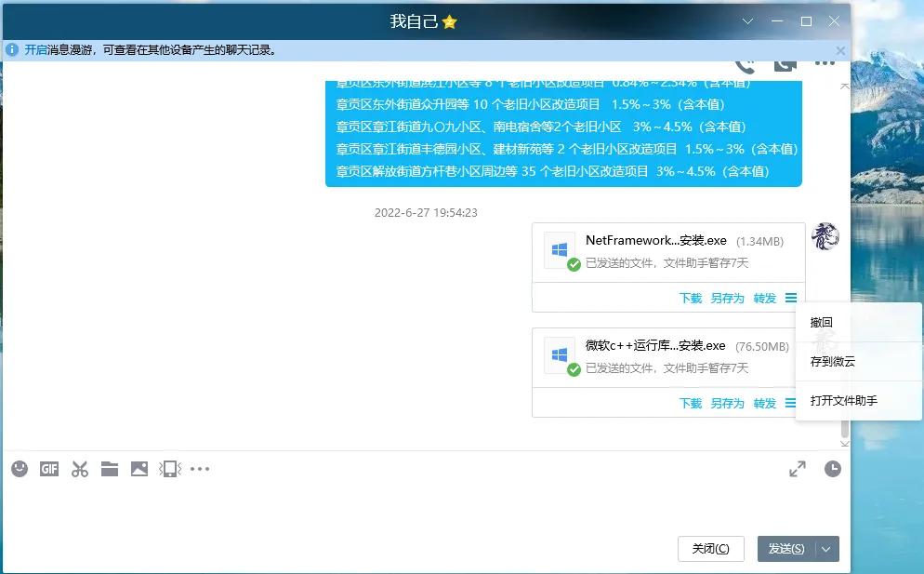
Task: Start a video call
Action: [784, 63]
